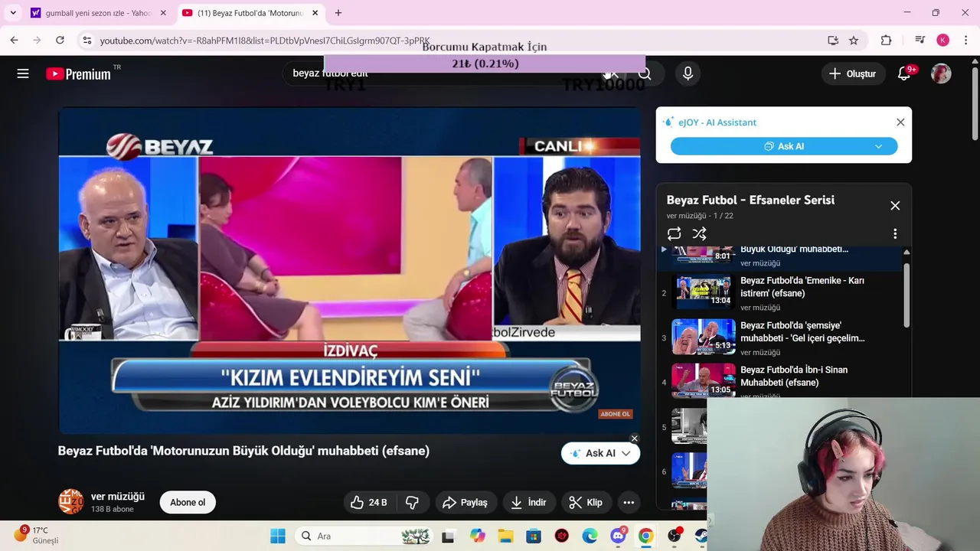Toggle playlist shuffle
Viewport: 980px width, 551px height.
tap(699, 233)
